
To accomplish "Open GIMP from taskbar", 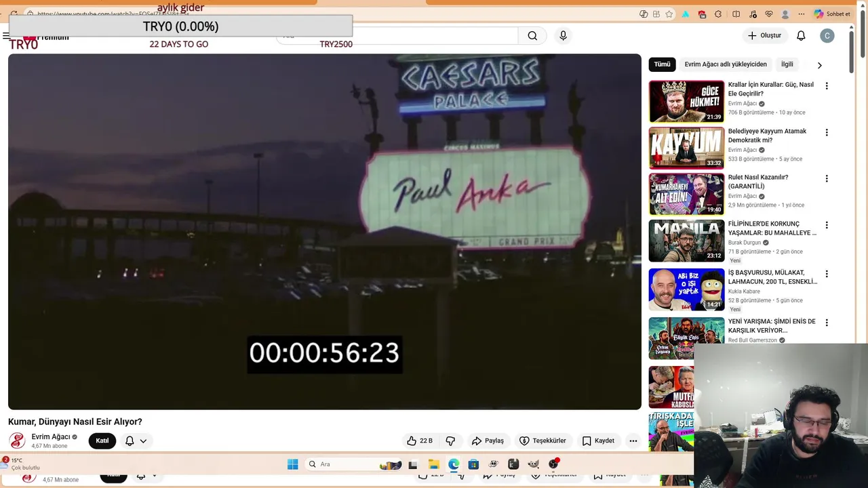I will click(x=534, y=464).
